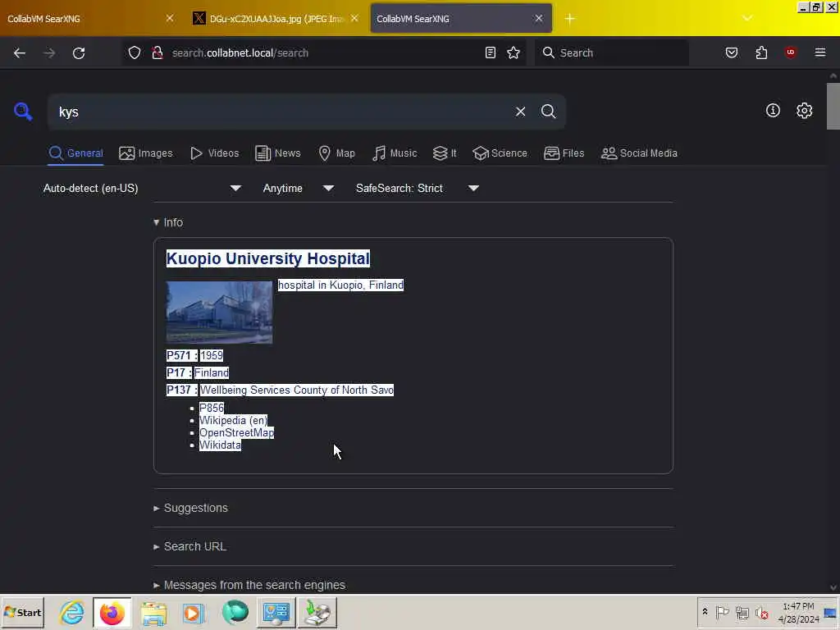Select the Videos search category

click(214, 153)
